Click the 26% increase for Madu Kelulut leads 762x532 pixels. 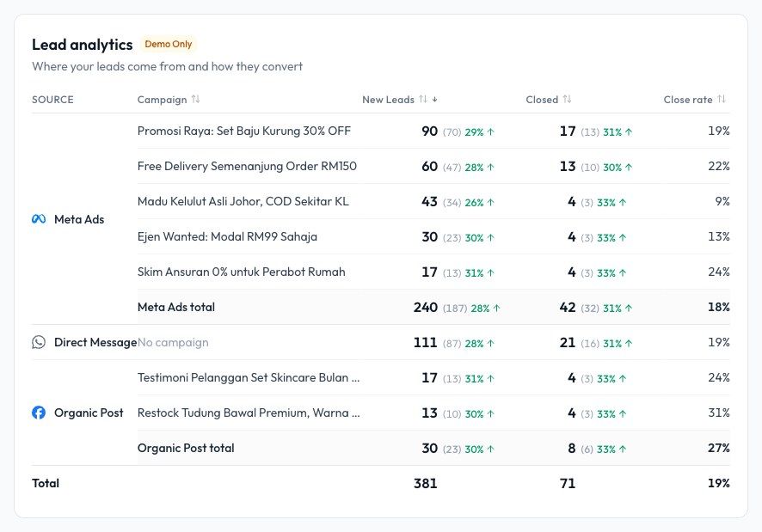click(479, 203)
